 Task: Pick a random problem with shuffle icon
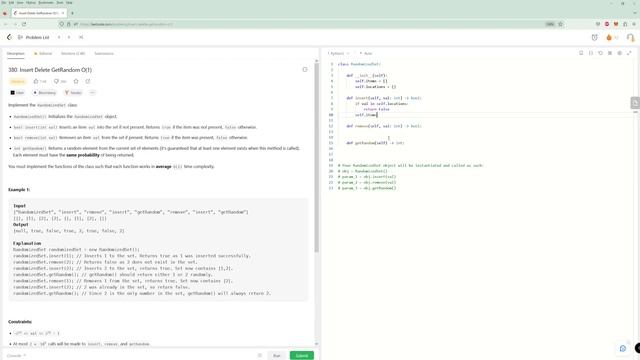[x=81, y=37]
